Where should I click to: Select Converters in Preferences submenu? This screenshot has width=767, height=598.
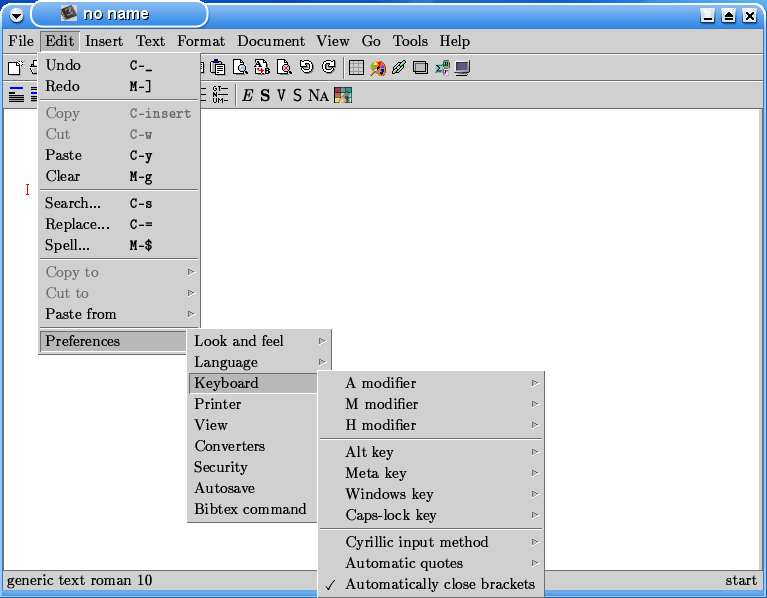point(253,446)
